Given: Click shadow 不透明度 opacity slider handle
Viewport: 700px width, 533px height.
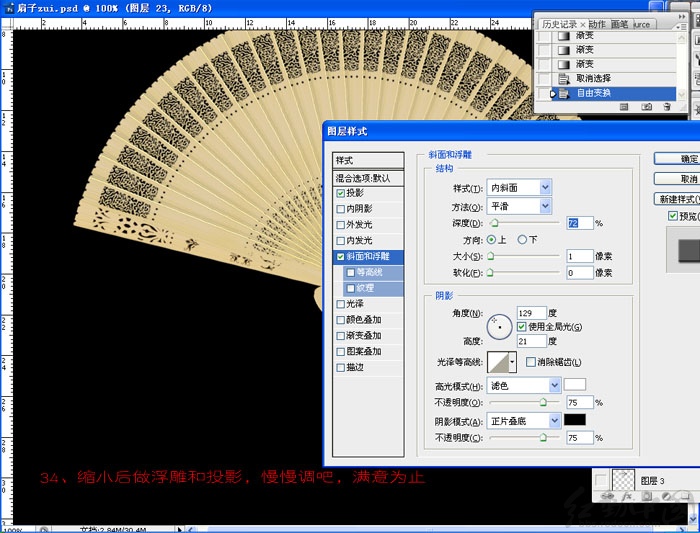Looking at the screenshot, I should [543, 437].
